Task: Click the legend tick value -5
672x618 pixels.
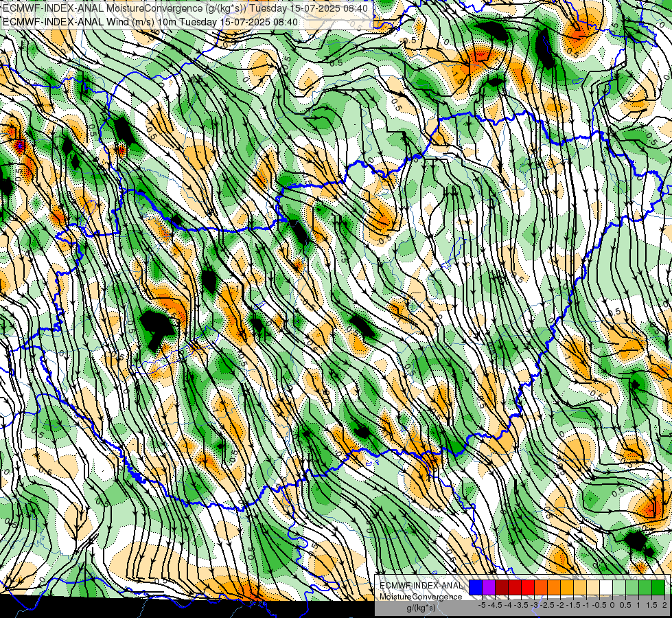Action: coord(482,605)
